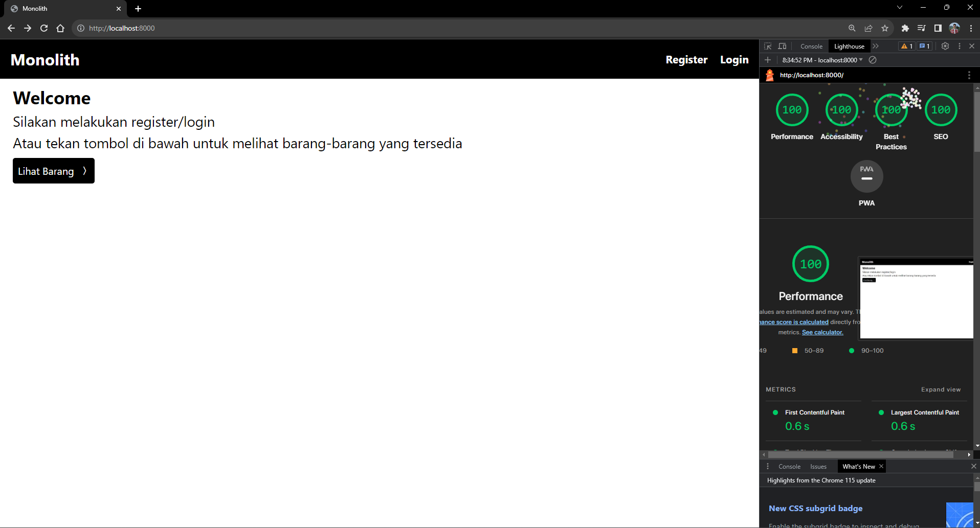Open the media control icon in toolbar
The image size is (980, 528).
[921, 28]
